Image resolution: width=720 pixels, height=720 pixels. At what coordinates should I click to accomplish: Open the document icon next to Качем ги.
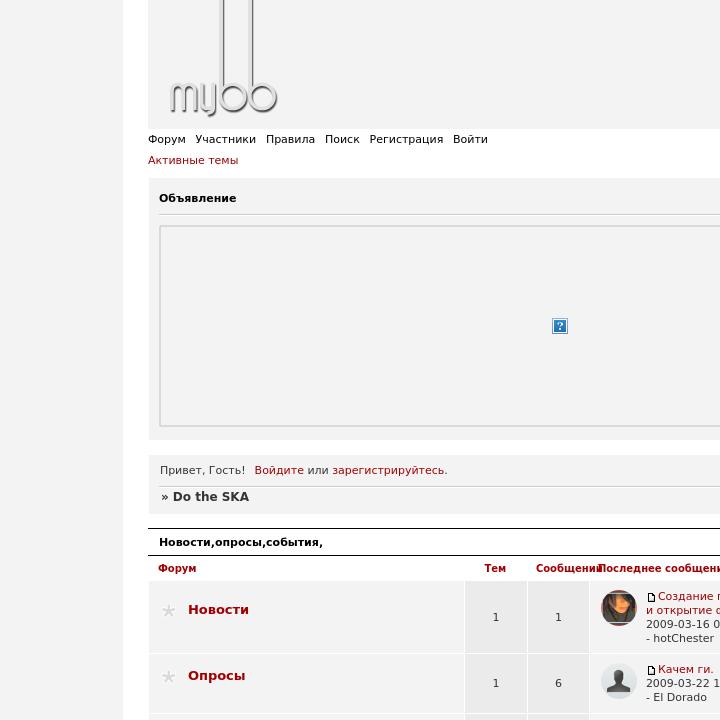click(x=651, y=670)
